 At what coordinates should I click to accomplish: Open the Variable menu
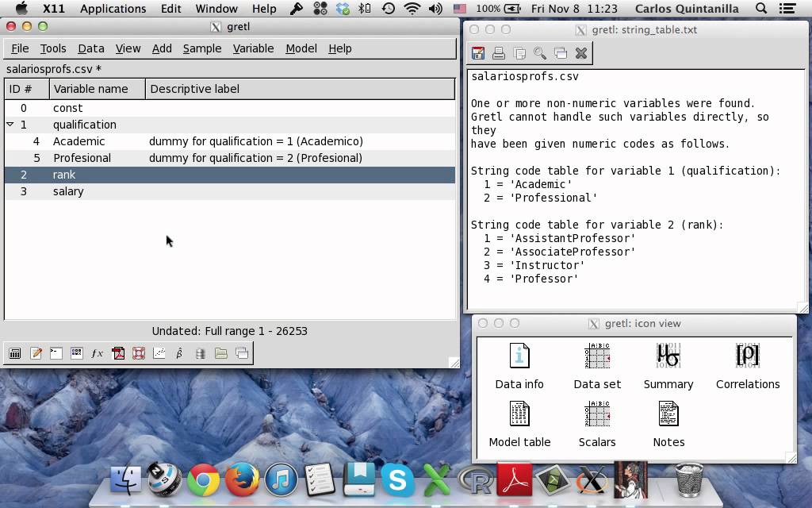pos(253,48)
